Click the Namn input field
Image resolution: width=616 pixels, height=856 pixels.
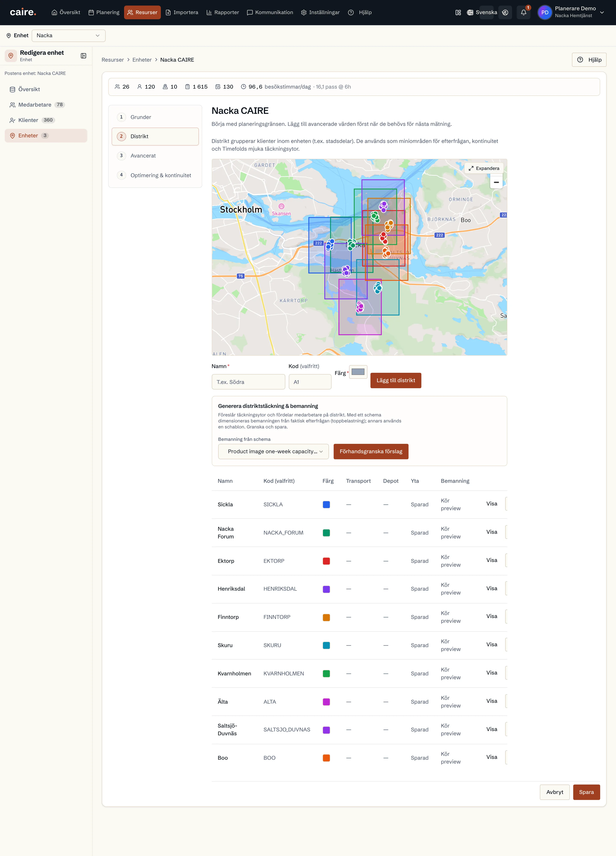pyautogui.click(x=248, y=382)
